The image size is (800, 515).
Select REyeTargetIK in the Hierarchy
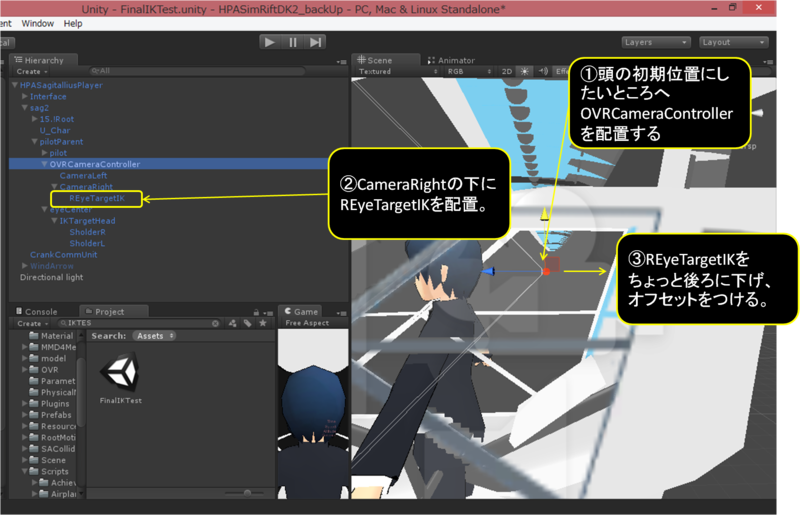97,198
